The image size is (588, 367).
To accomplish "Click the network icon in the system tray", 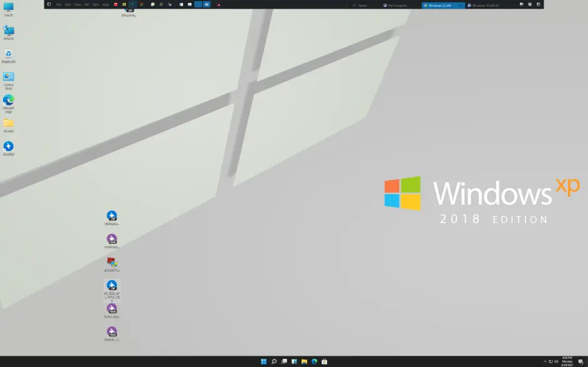I will click(x=551, y=361).
